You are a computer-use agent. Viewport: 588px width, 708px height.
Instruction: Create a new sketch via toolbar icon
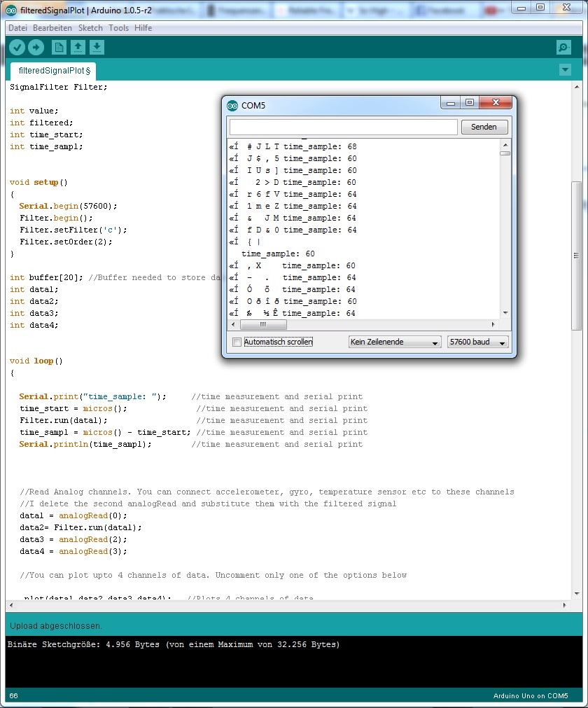point(59,47)
